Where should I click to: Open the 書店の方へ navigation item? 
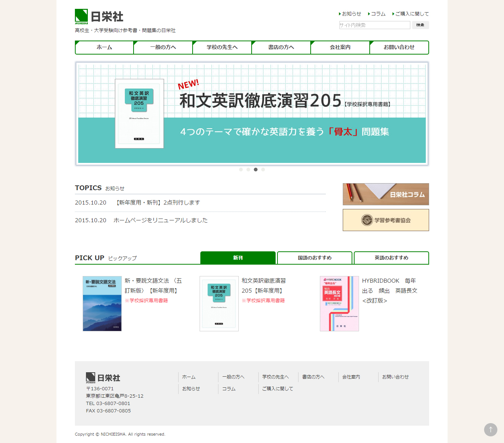pos(282,48)
